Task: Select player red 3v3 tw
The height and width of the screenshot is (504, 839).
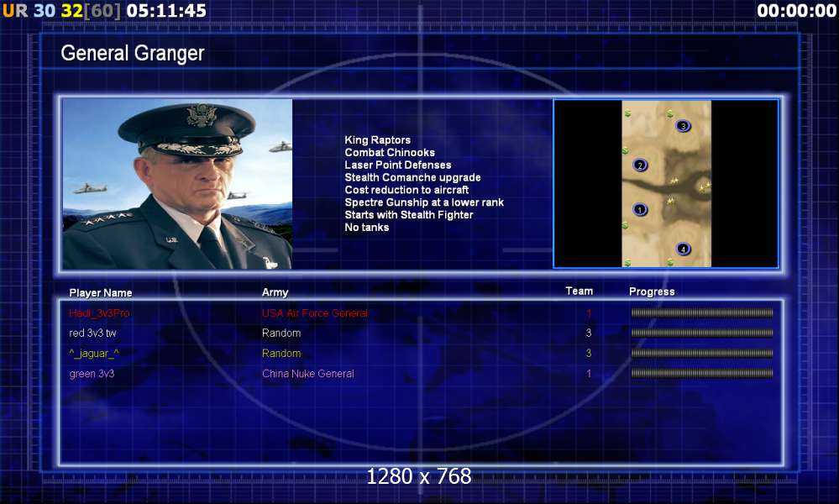Action: [x=92, y=333]
